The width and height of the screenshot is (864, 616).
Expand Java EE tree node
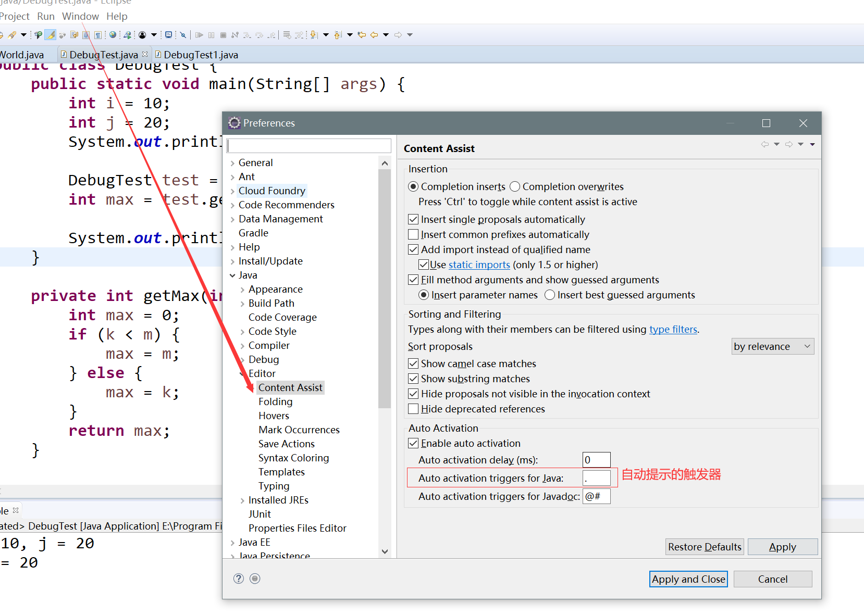click(232, 543)
